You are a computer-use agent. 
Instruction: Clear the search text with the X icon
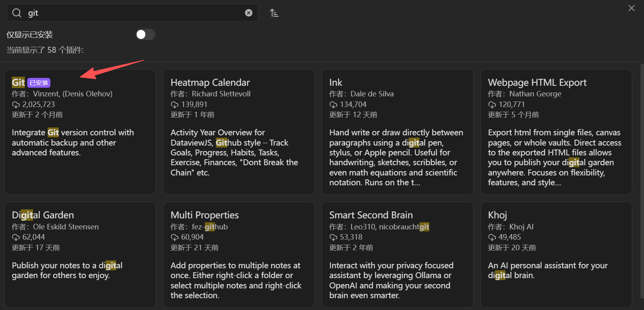click(x=249, y=13)
